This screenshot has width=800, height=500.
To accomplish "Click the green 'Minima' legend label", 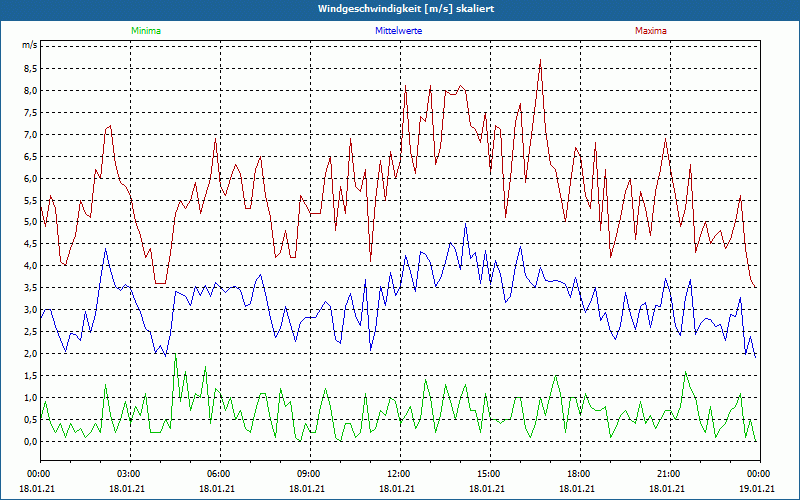I will click(x=146, y=31).
